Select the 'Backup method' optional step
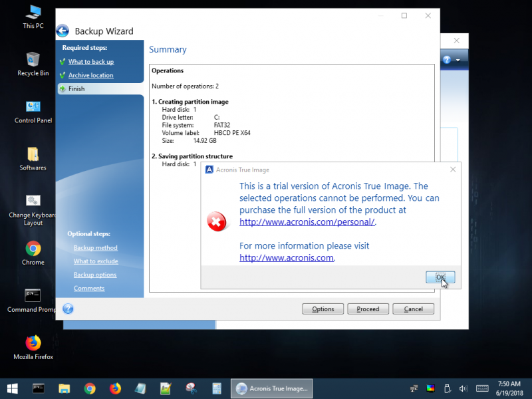 coord(95,248)
